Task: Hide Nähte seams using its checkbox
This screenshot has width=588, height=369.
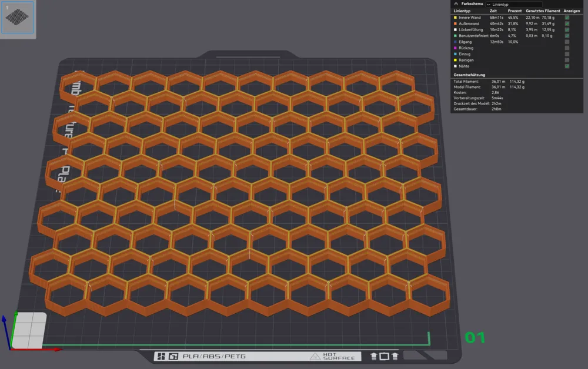Action: [567, 66]
